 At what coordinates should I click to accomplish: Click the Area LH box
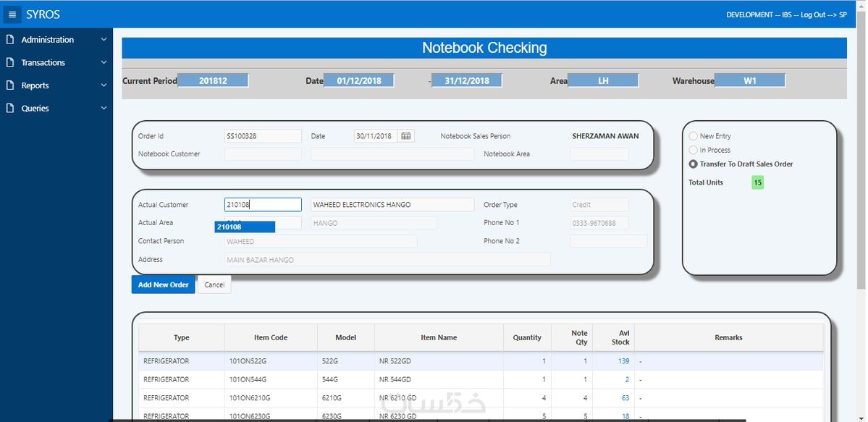(603, 81)
